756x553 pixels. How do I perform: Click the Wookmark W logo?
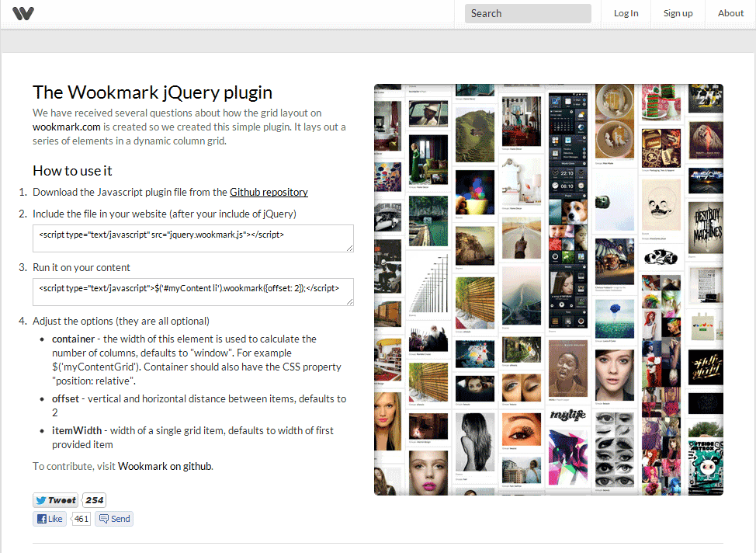pos(23,13)
